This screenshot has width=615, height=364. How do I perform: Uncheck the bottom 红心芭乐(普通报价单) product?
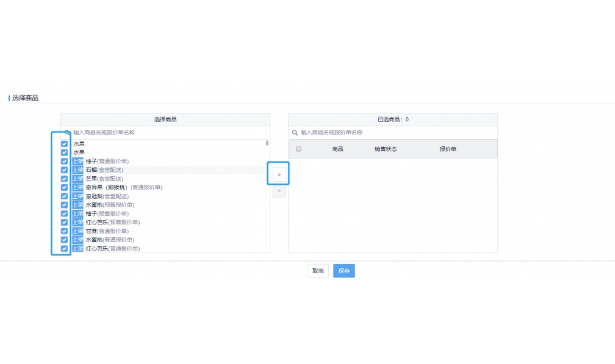click(x=63, y=248)
